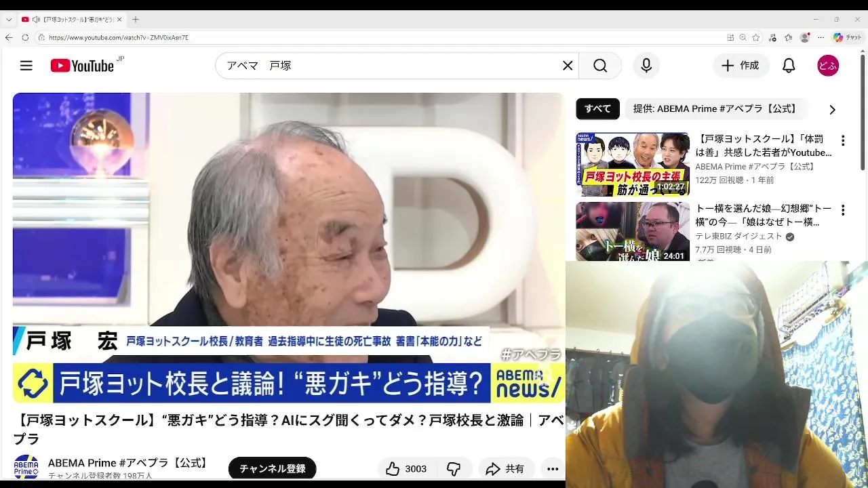Open the apps icon in the address bar
Image resolution: width=868 pixels, height=488 pixels.
pos(730,37)
